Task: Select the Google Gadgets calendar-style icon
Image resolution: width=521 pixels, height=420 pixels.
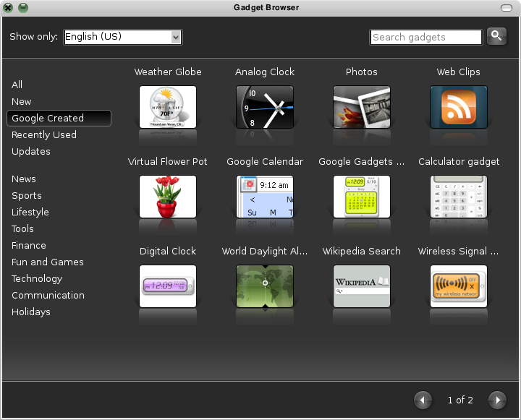Action: pyautogui.click(x=362, y=197)
